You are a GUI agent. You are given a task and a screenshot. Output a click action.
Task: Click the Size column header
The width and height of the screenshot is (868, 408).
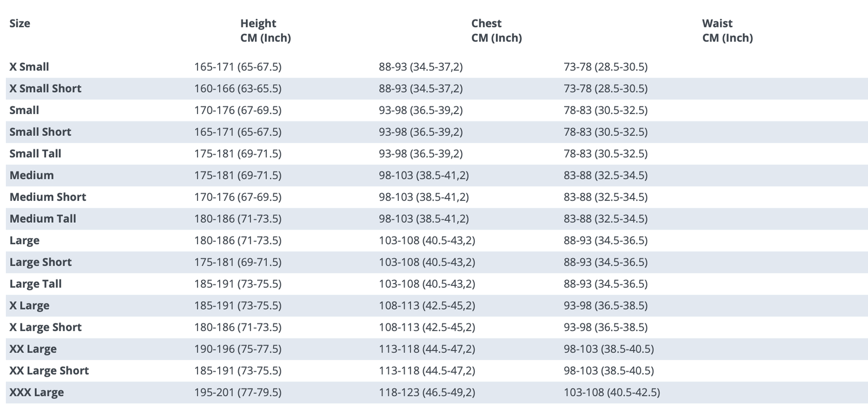20,23
